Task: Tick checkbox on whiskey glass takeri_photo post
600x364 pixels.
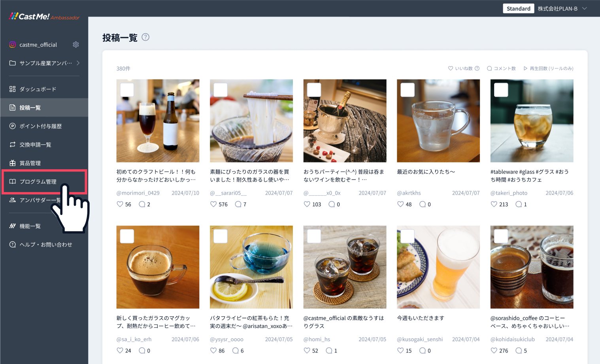Action: (x=501, y=90)
